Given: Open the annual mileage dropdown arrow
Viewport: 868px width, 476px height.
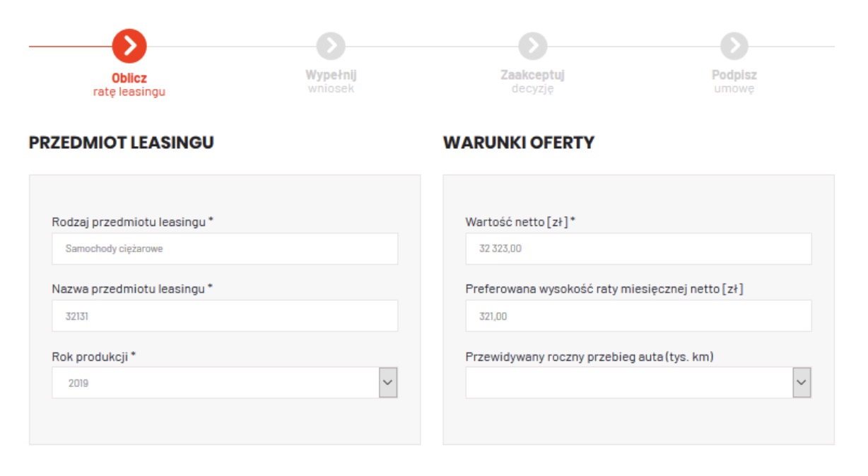Looking at the screenshot, I should pyautogui.click(x=801, y=382).
